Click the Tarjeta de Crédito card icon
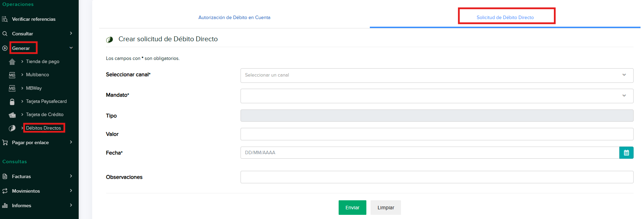This screenshot has height=219, width=644. coord(12,115)
